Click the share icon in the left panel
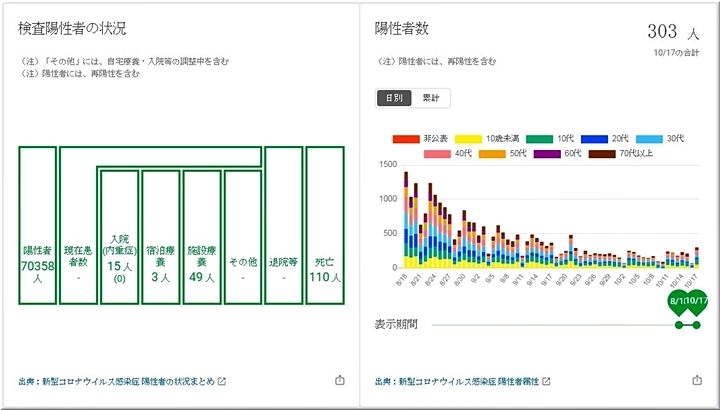 340,380
